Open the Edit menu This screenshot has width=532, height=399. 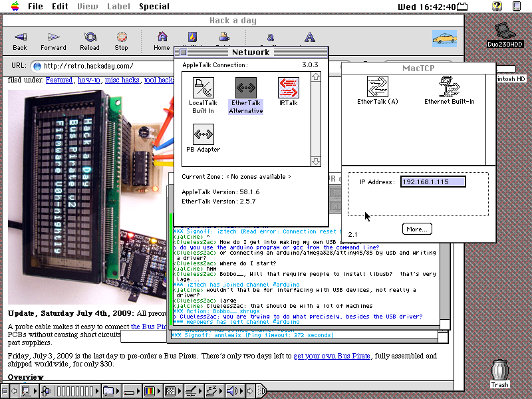pos(60,6)
